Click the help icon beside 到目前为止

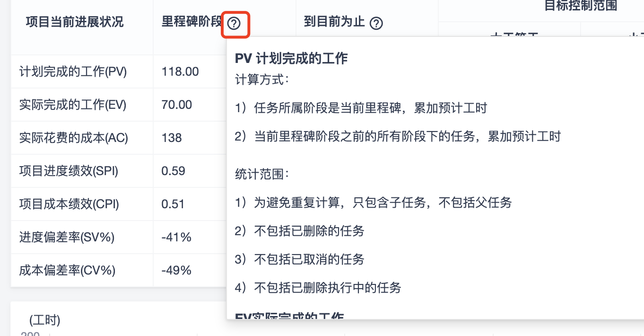[376, 23]
